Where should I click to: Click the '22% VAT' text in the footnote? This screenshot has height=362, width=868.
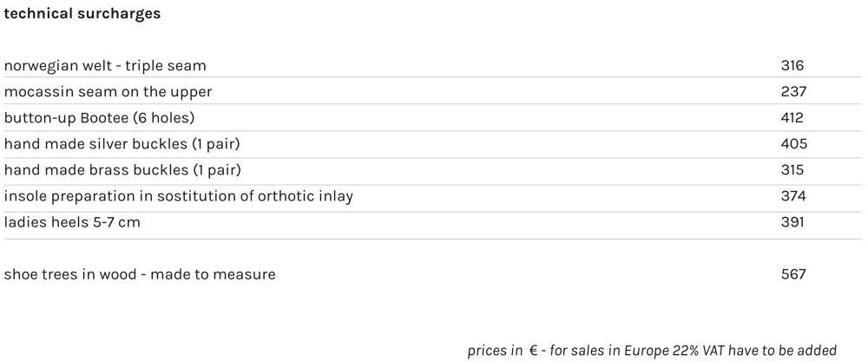(x=697, y=351)
